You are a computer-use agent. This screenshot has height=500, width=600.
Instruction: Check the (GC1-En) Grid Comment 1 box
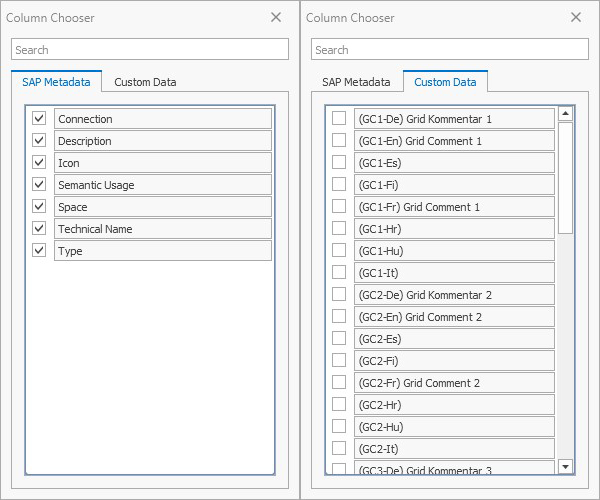pyautogui.click(x=339, y=140)
